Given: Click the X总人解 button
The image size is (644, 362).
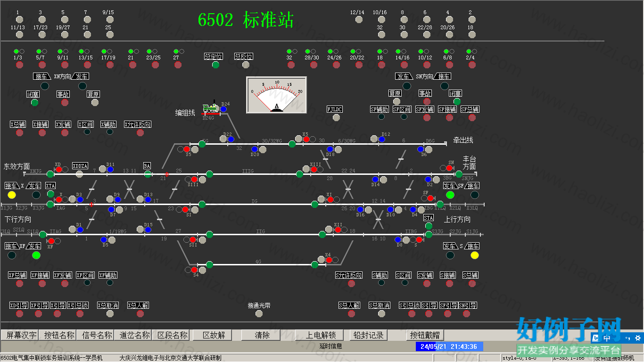Looking at the screenshot, I should point(140,313).
